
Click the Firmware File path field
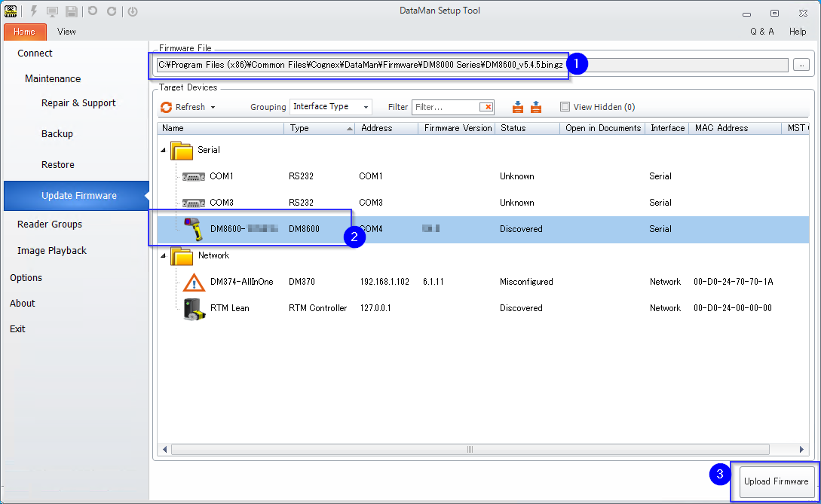471,65
